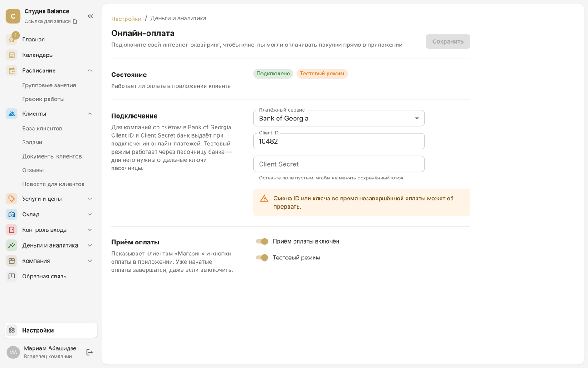Screen dimensions: 588x368
Task: Open the Платёжный сервис dropdown
Action: (339, 118)
